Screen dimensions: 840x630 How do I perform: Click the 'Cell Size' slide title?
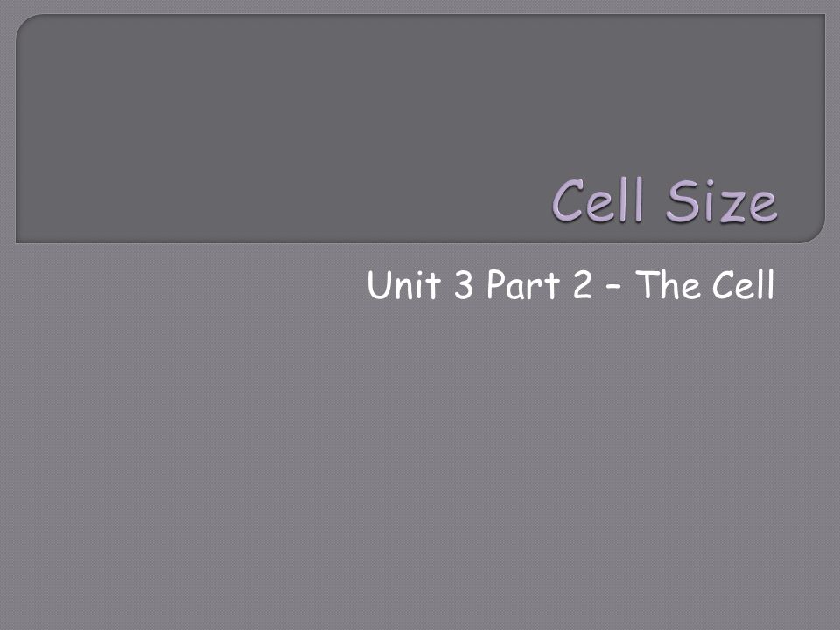pos(664,200)
